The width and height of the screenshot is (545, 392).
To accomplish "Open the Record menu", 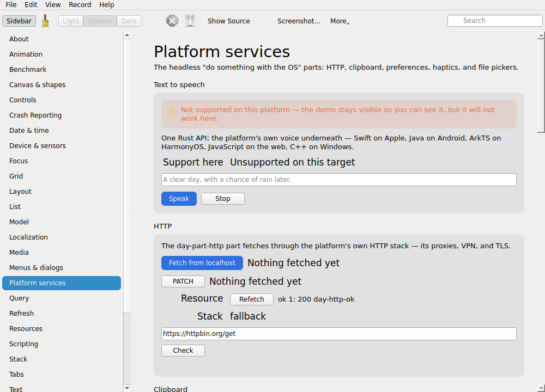I will pyautogui.click(x=80, y=4).
